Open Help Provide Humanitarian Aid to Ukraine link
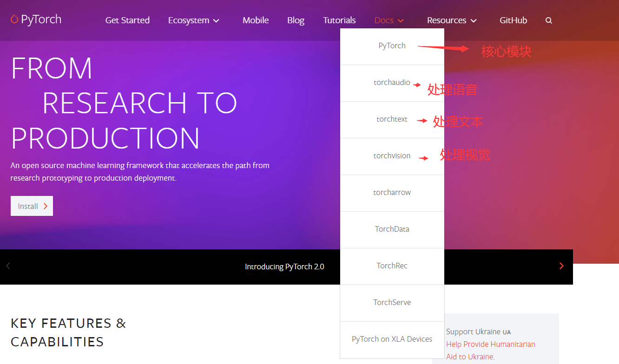The height and width of the screenshot is (364, 619). coord(491,351)
